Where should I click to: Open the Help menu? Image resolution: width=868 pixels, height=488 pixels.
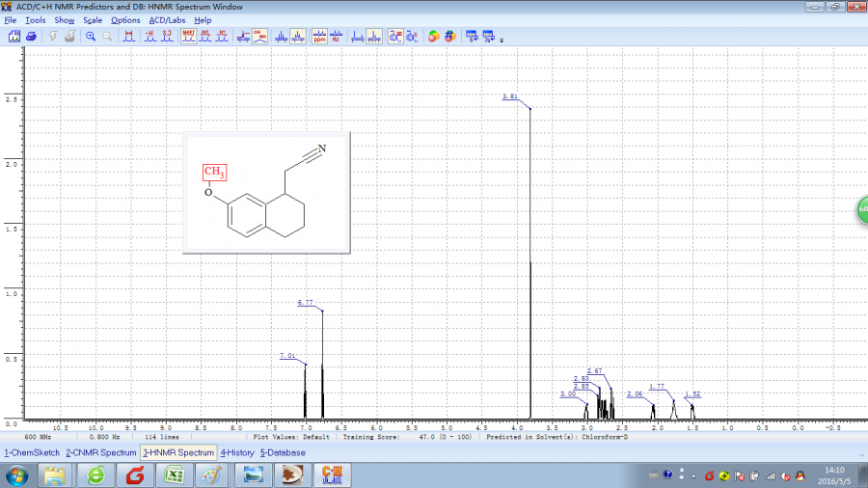pyautogui.click(x=203, y=20)
